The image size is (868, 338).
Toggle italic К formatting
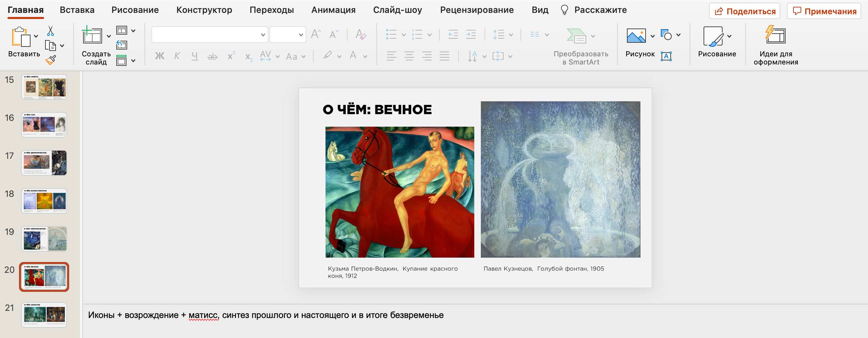point(177,56)
